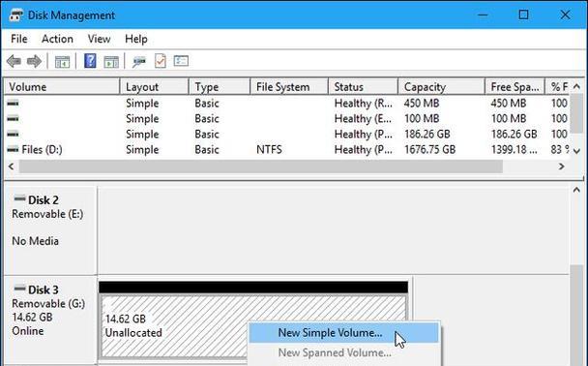
Task: Sort by Free Space column header
Action: point(514,87)
